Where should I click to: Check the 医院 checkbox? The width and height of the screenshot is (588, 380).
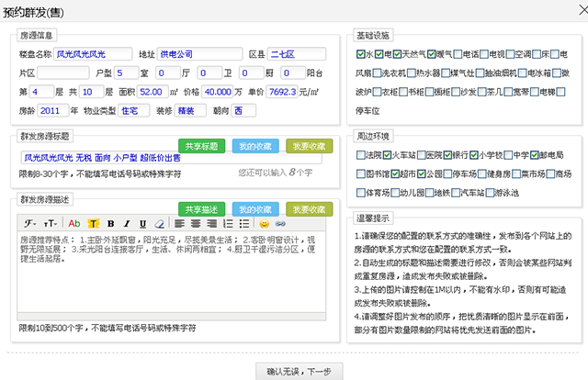tap(422, 155)
